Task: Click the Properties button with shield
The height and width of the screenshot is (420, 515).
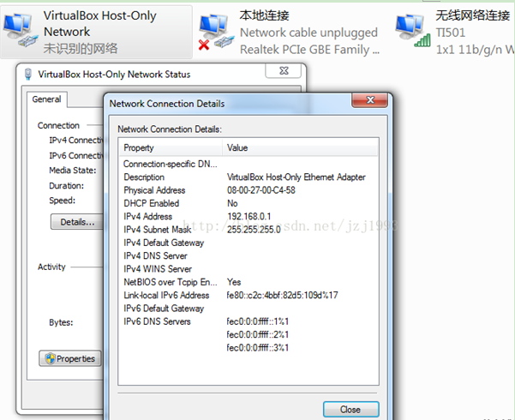Action: (x=70, y=358)
